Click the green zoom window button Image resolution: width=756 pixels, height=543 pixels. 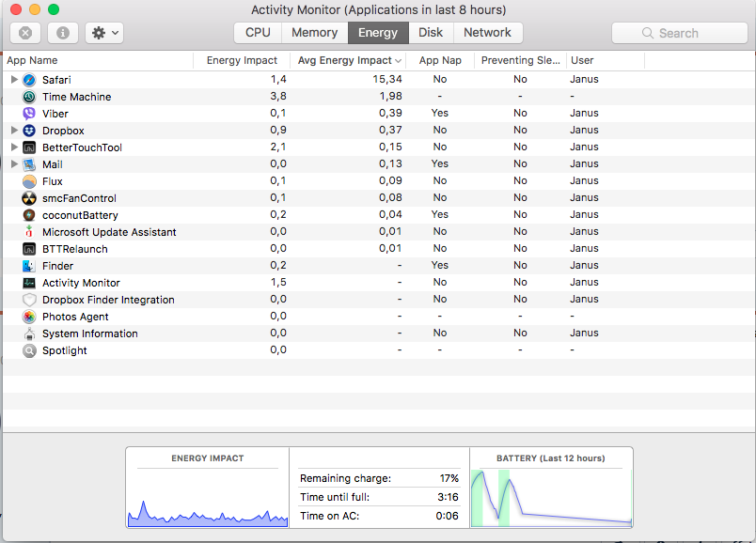tap(54, 9)
